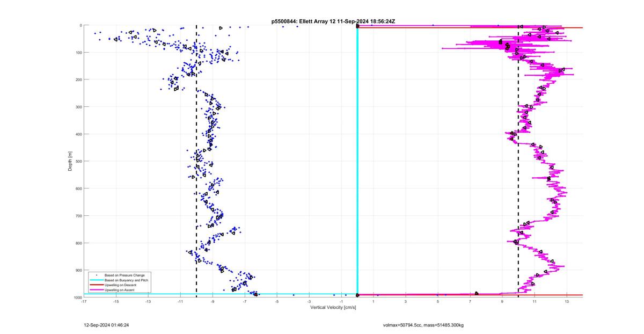Click velocity-axis tick label "-5"

click(277, 301)
